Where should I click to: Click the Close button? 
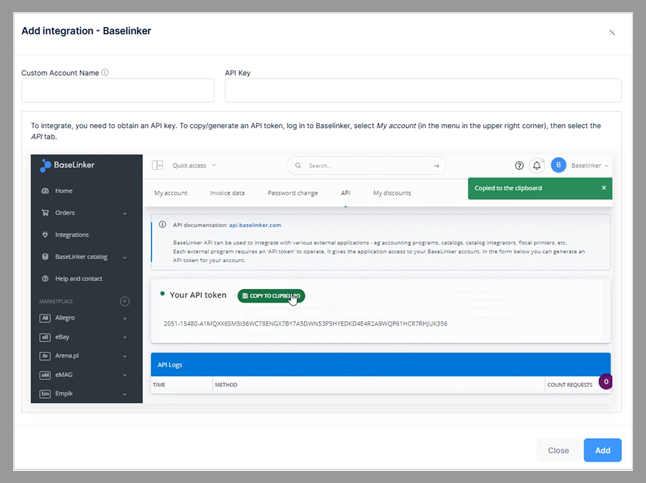[x=558, y=450]
